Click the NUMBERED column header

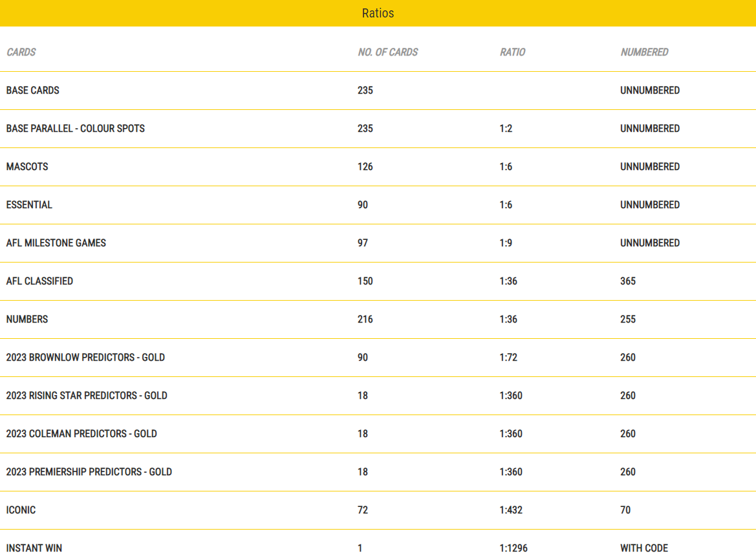[x=644, y=52]
